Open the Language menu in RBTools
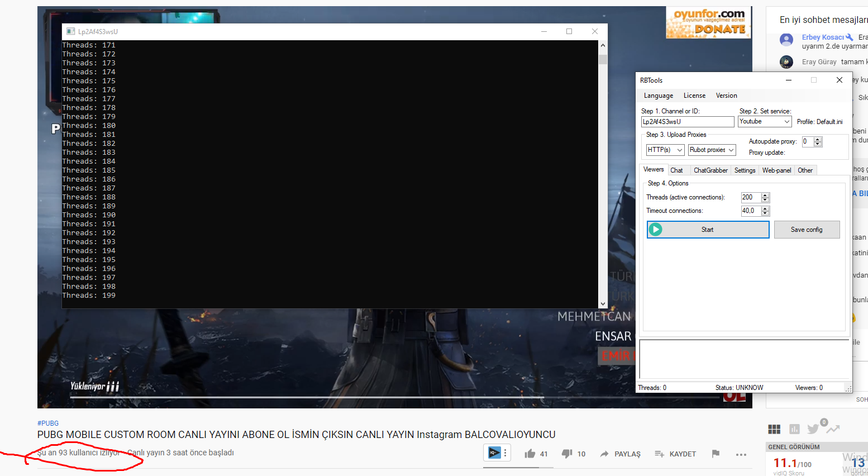 coord(658,96)
